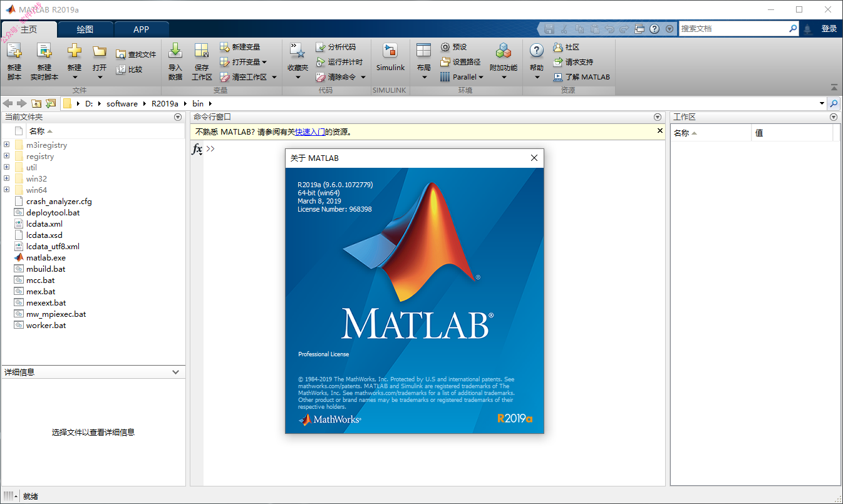This screenshot has height=504, width=843.
Task: Open the Parallel dropdown
Action: coord(481,77)
